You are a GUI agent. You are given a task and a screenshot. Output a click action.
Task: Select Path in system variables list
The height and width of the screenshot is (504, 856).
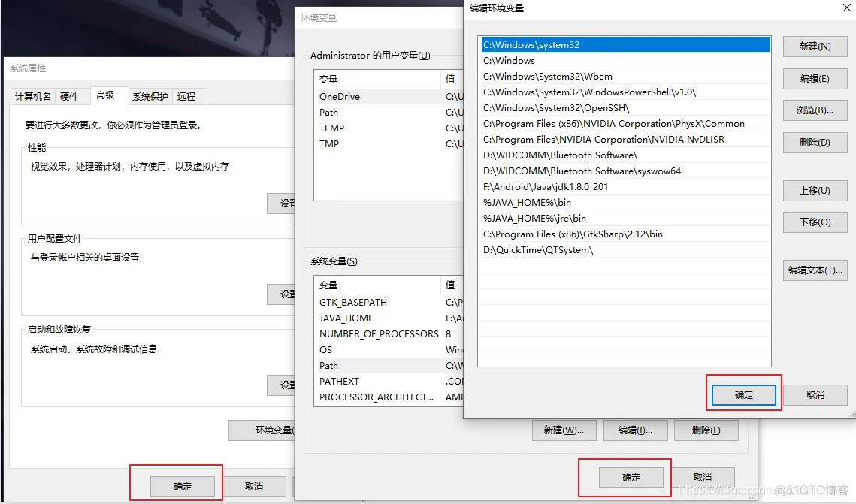(x=389, y=366)
